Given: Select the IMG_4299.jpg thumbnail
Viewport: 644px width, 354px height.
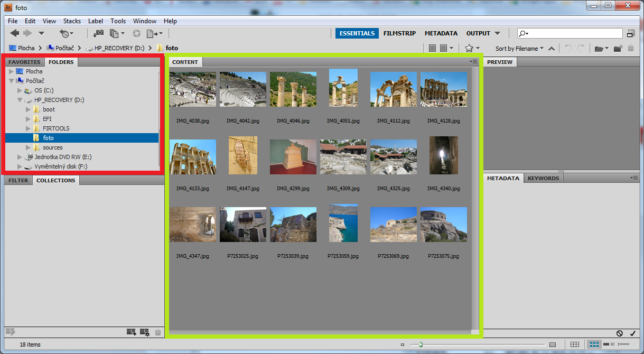Looking at the screenshot, I should click(293, 157).
